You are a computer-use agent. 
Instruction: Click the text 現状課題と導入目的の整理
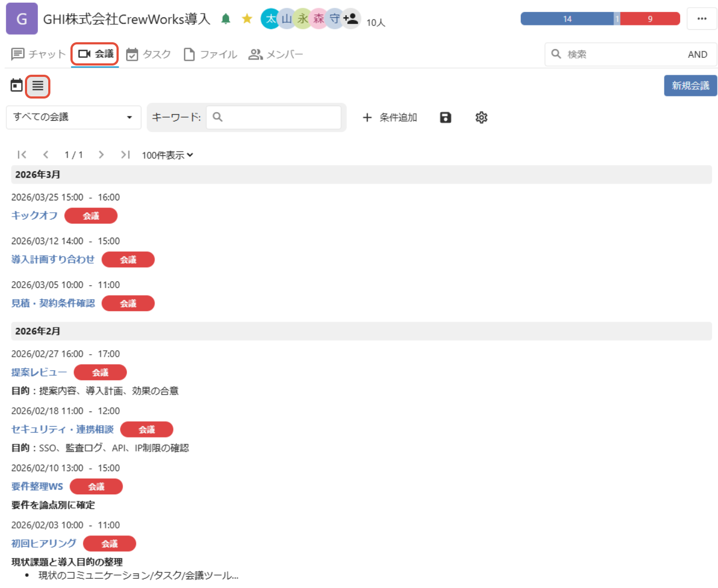coord(67,562)
